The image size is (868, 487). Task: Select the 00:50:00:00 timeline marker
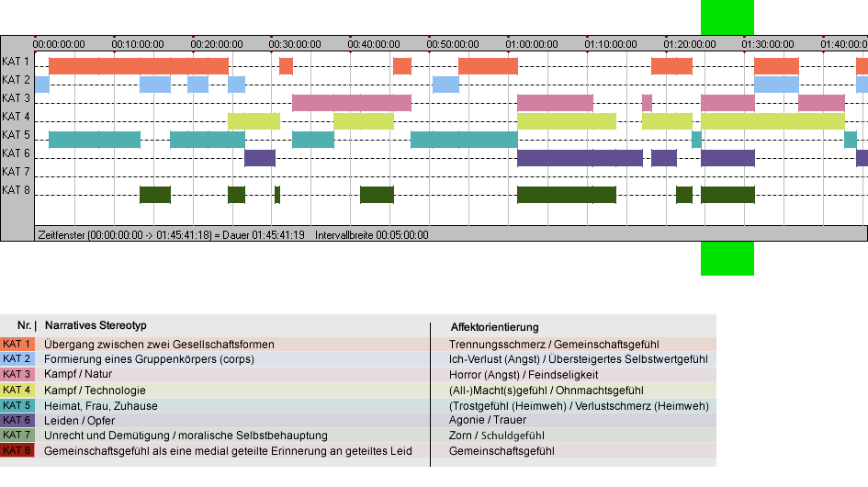pyautogui.click(x=453, y=44)
